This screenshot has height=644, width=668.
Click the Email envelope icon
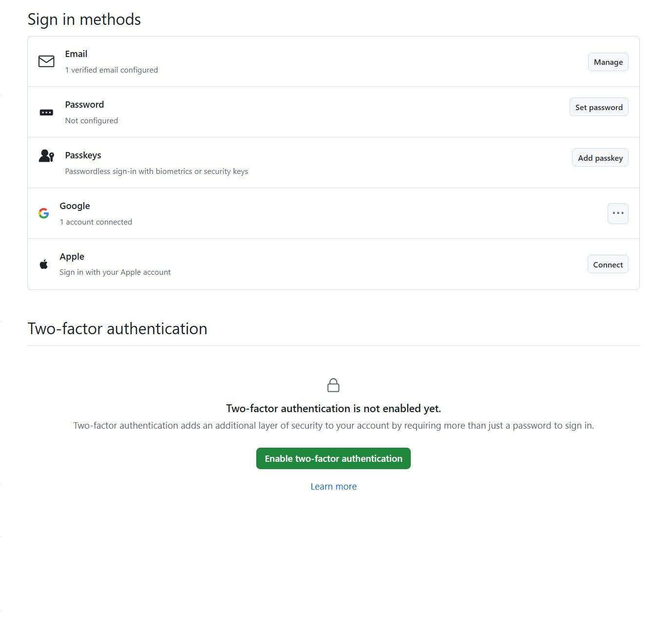tap(46, 61)
